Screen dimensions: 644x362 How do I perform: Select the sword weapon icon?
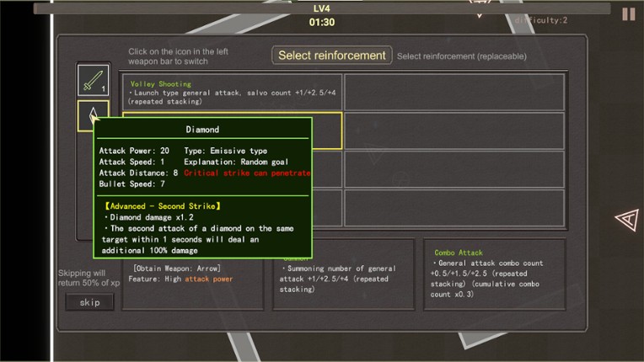[93, 80]
